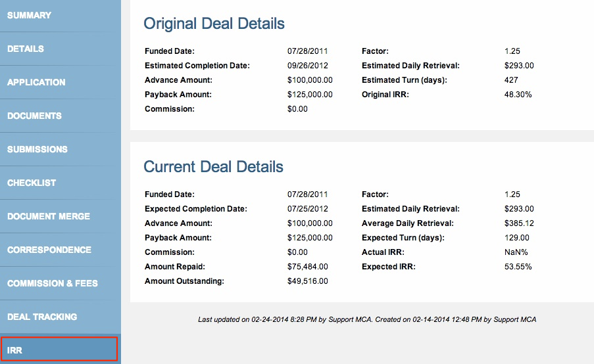
Task: Click Expected Turn value 129.00
Action: coord(517,238)
